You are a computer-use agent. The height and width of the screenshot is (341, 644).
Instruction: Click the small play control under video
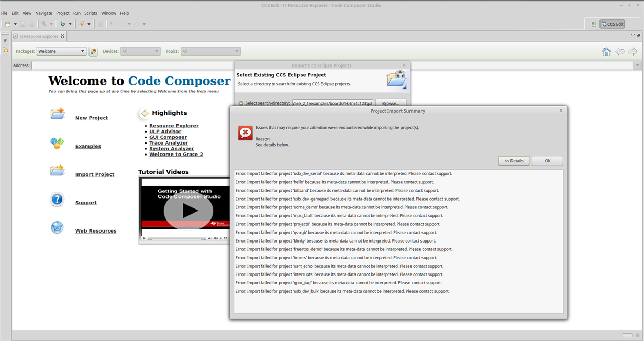pos(143,238)
